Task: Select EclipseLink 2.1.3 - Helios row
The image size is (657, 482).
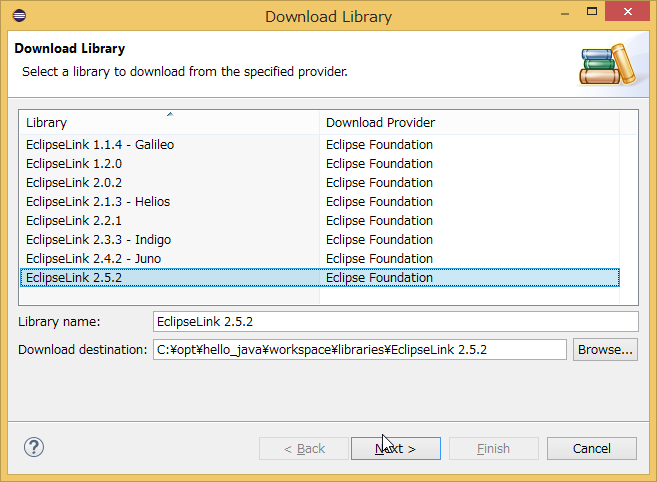Action: (320, 202)
